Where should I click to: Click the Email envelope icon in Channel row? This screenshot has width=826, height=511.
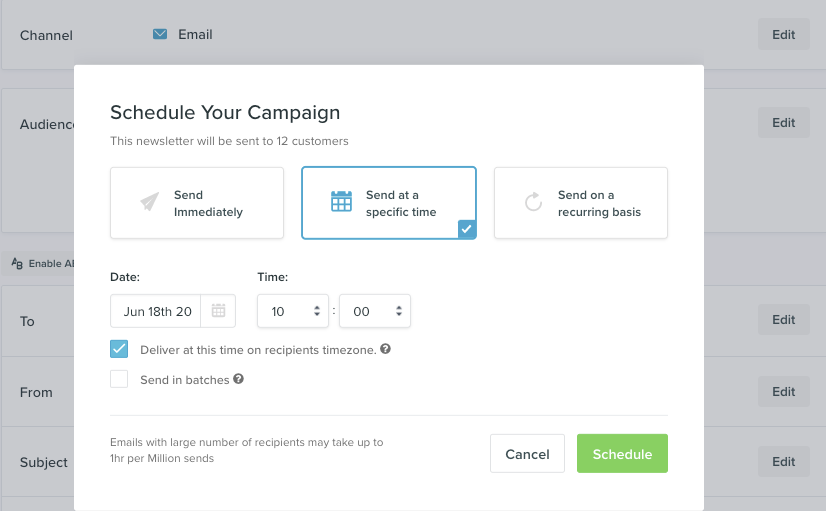[x=160, y=34]
